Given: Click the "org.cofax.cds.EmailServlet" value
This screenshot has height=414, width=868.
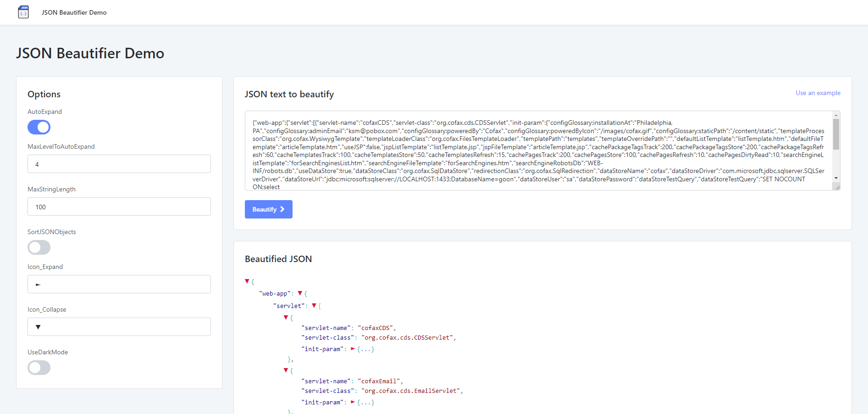Looking at the screenshot, I should coord(411,391).
